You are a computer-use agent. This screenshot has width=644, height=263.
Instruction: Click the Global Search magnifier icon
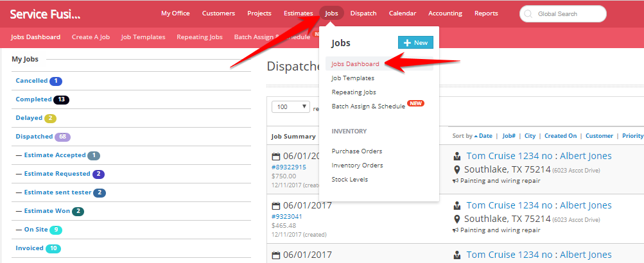(528, 14)
